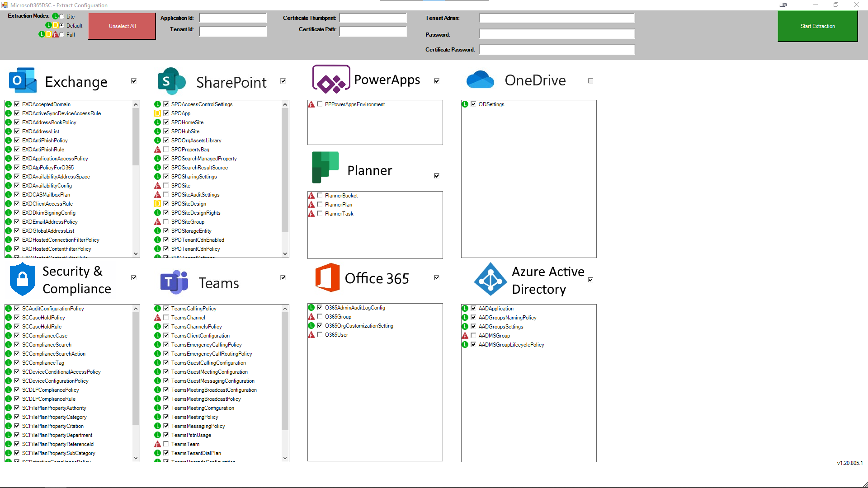Viewport: 868px width, 488px height.
Task: Click the Planner logo icon
Action: pyautogui.click(x=325, y=167)
